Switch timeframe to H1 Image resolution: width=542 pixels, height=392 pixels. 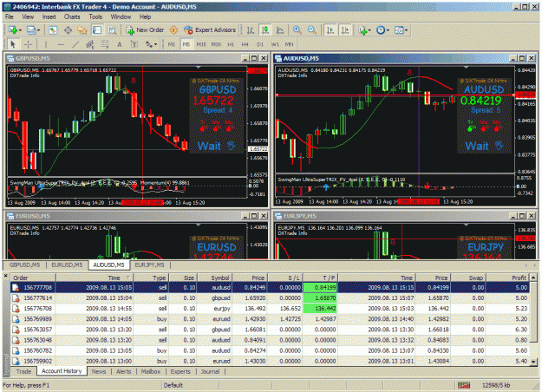pos(231,44)
